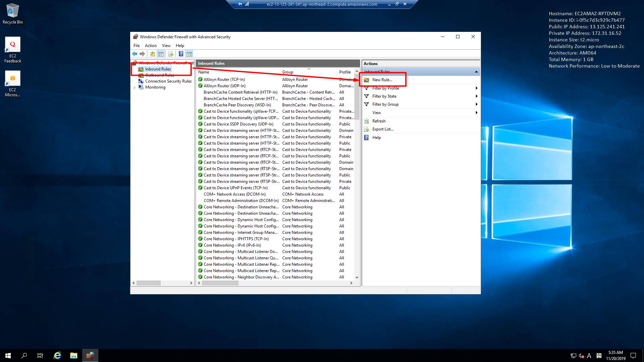Open Filter by Profile action

click(386, 88)
